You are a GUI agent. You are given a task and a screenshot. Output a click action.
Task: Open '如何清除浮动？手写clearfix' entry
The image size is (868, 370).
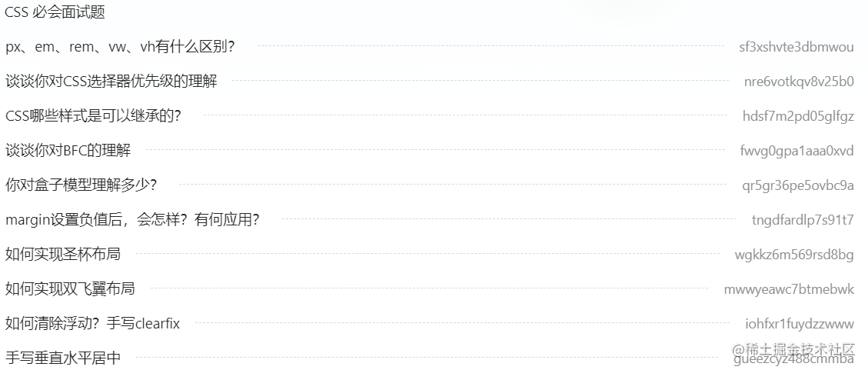[x=92, y=323]
